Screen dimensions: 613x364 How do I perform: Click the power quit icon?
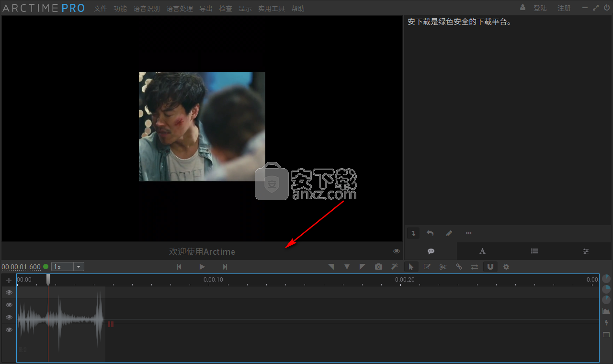[x=607, y=8]
